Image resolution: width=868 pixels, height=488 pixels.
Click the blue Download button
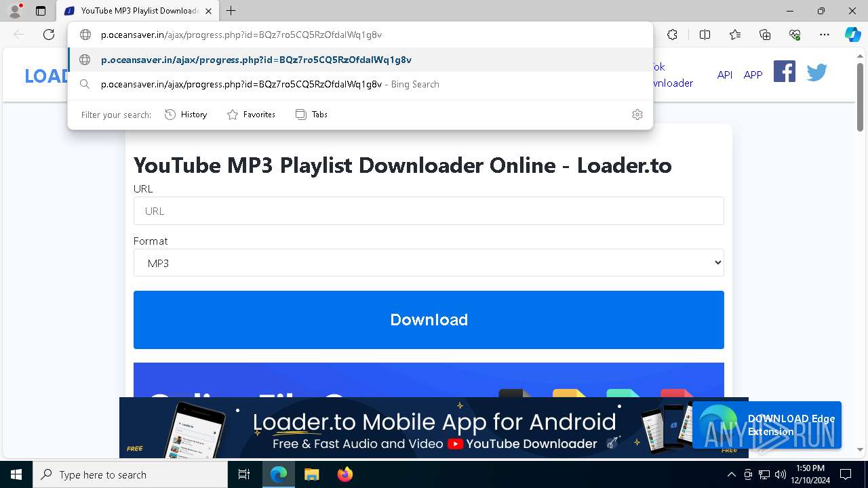click(x=429, y=320)
